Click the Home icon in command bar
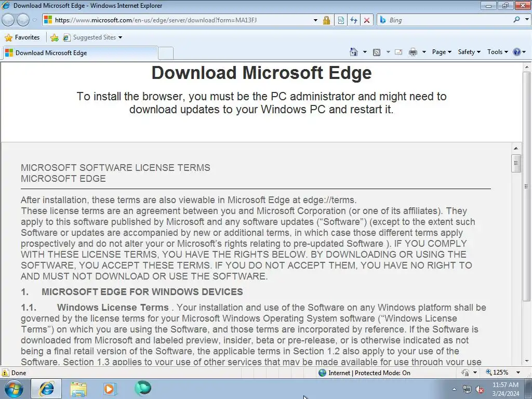This screenshot has height=399, width=532. point(353,52)
